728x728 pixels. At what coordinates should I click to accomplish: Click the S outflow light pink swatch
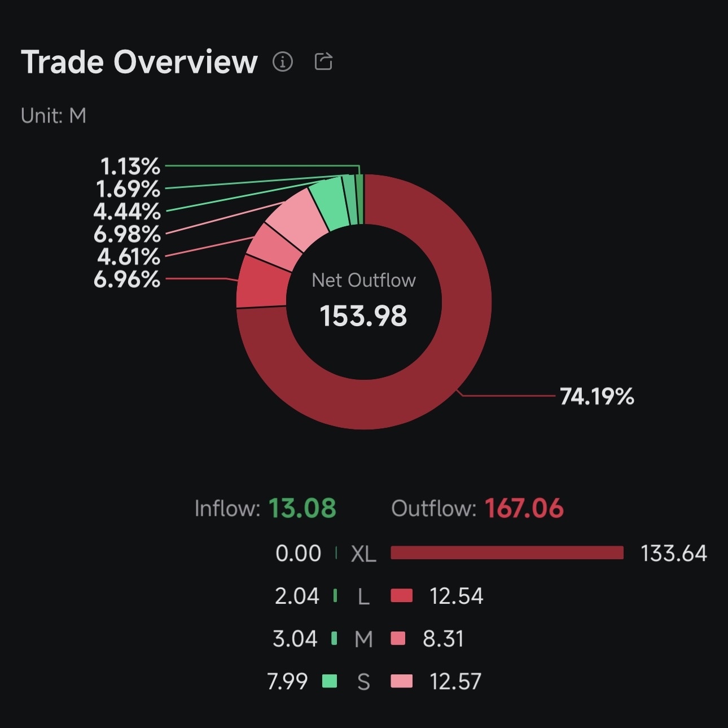[x=401, y=682]
